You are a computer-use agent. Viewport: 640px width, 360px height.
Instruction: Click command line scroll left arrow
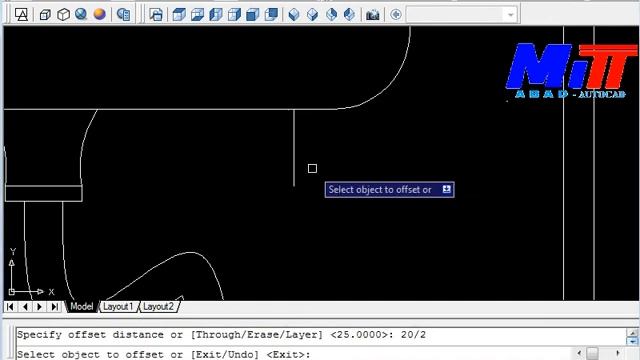coord(579,353)
